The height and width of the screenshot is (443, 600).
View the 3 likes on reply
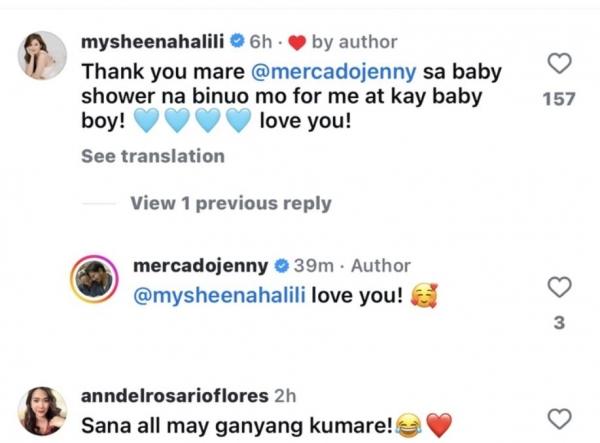[559, 323]
